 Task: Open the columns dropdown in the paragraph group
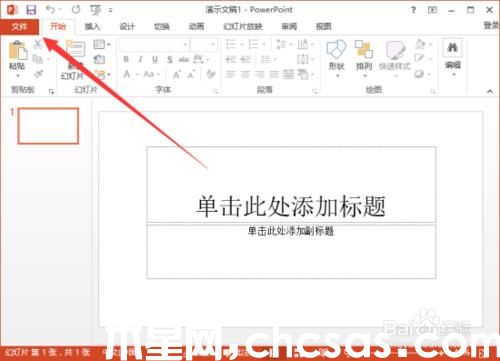click(x=268, y=59)
